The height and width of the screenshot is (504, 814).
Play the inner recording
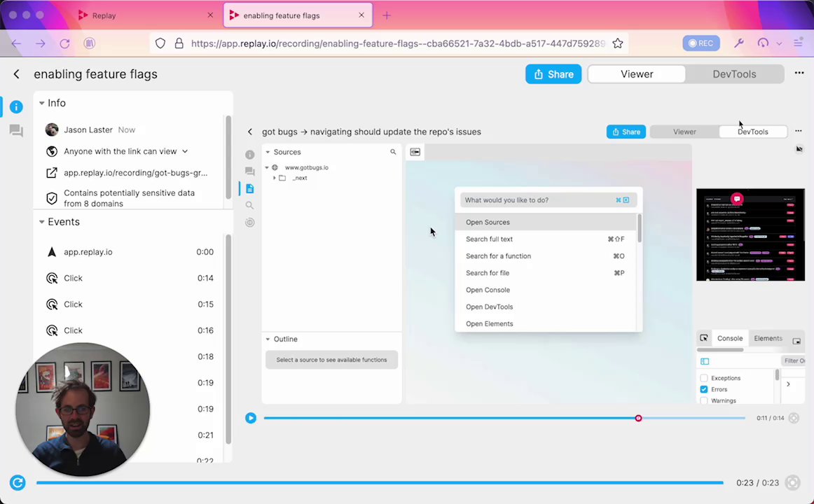point(251,418)
